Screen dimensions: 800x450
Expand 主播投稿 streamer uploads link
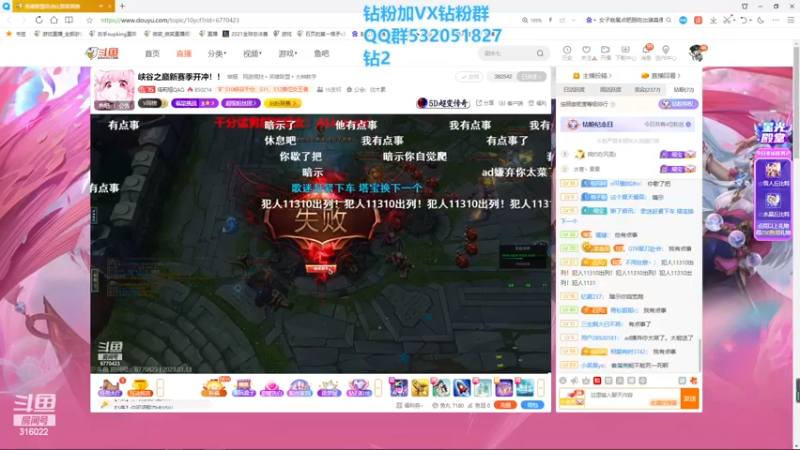tap(592, 76)
